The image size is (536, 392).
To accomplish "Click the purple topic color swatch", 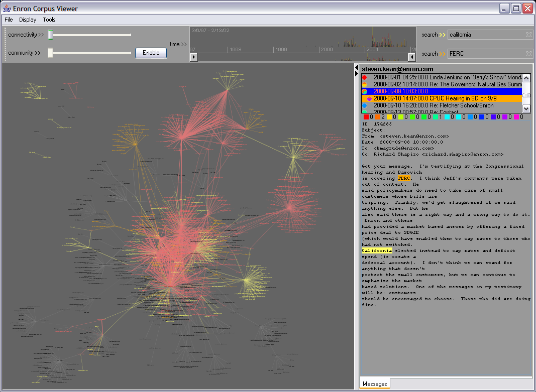I will (504, 117).
